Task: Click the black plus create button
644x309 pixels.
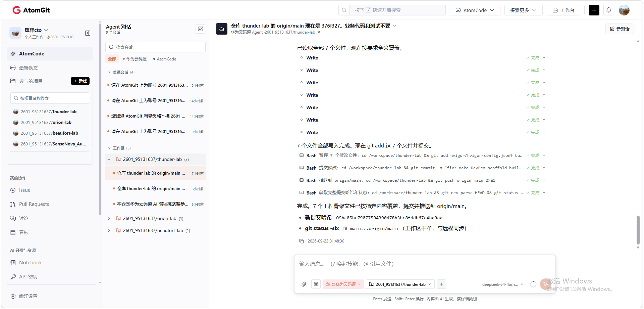Action: pyautogui.click(x=594, y=10)
